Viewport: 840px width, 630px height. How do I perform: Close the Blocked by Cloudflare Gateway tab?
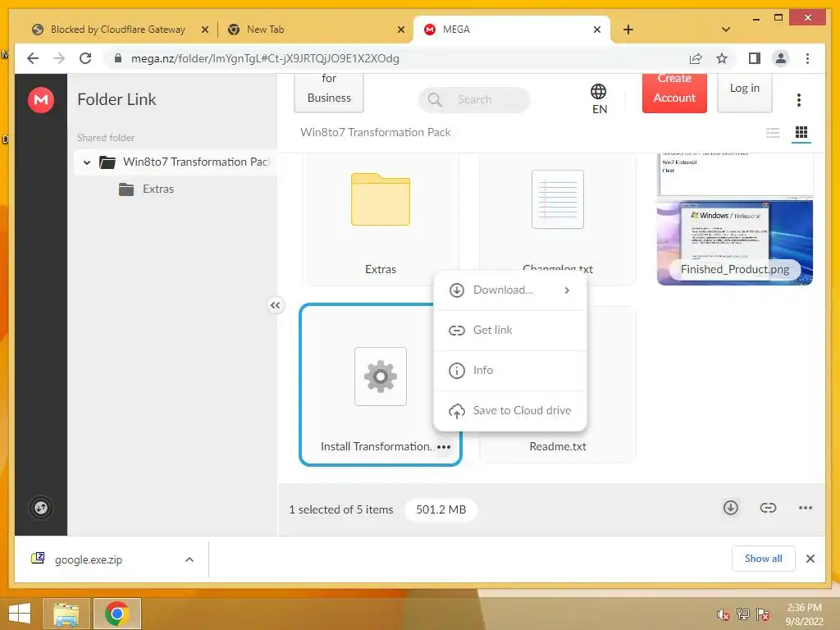204,30
